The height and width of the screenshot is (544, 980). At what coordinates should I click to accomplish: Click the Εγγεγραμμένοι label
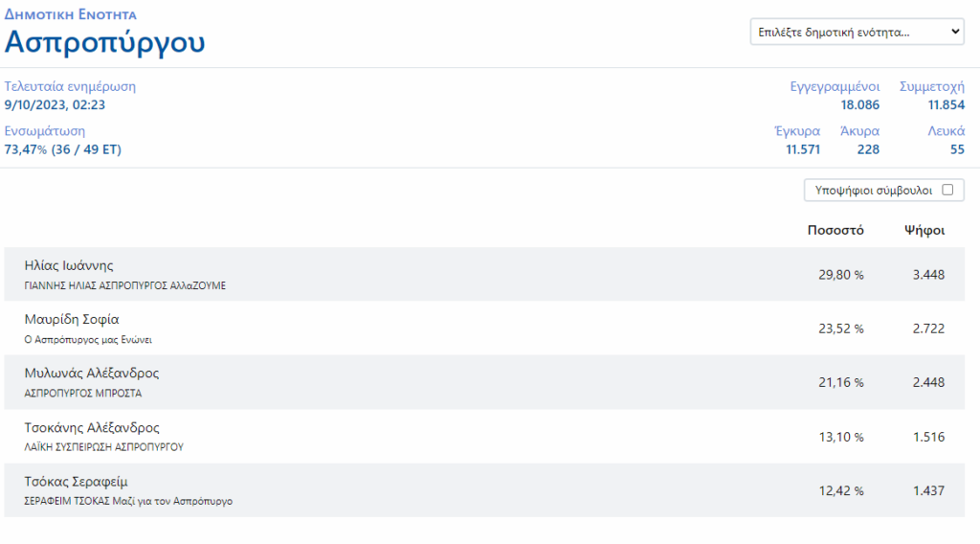click(835, 86)
